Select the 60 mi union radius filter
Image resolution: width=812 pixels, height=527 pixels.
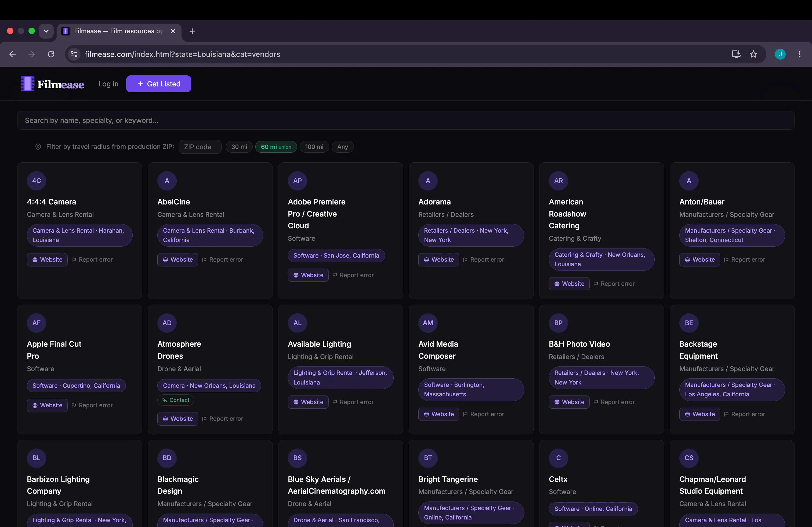(x=276, y=147)
